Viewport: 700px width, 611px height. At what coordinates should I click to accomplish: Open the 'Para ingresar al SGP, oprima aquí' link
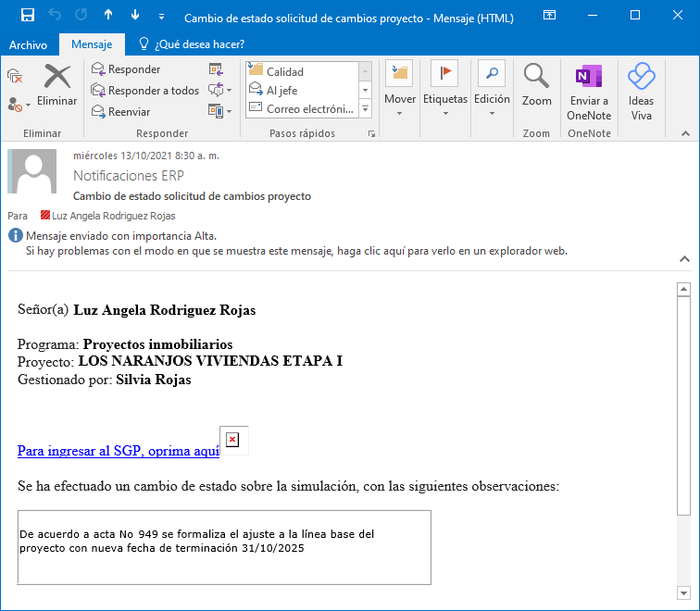[x=119, y=451]
